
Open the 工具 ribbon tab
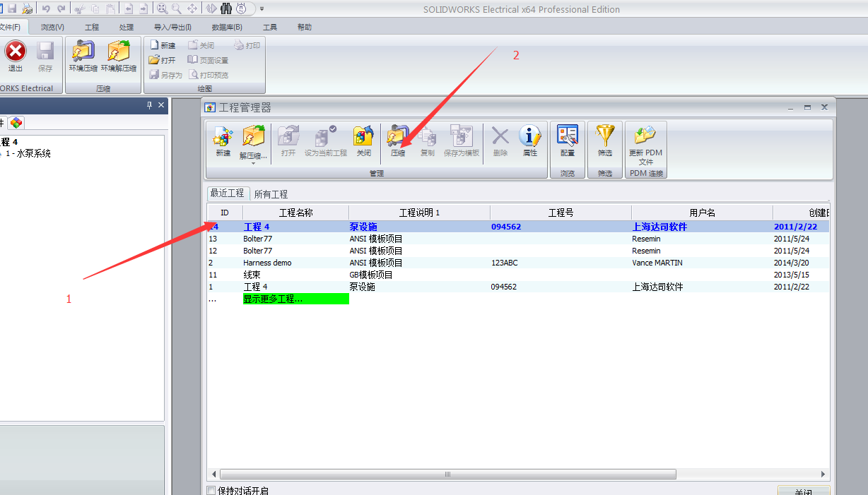click(x=270, y=27)
